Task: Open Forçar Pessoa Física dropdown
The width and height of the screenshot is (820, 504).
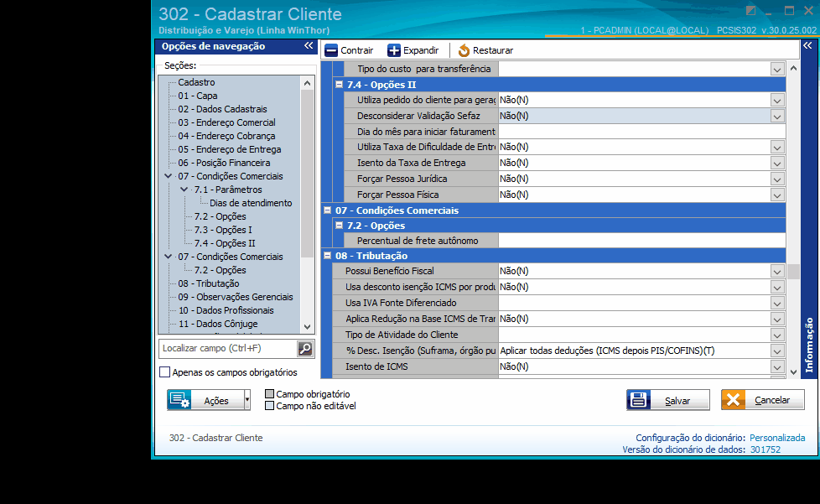Action: [x=777, y=195]
